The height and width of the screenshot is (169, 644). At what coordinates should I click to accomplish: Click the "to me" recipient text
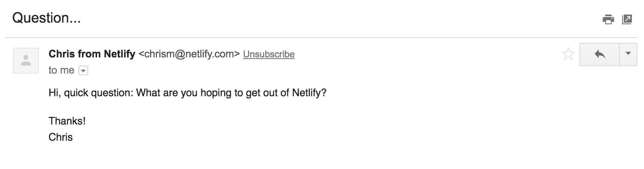point(61,70)
